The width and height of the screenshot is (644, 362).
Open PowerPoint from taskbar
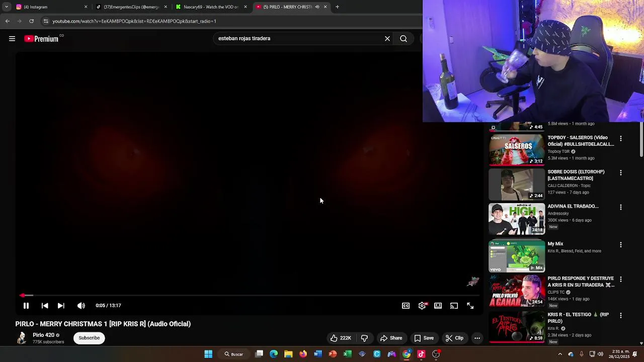point(333,354)
